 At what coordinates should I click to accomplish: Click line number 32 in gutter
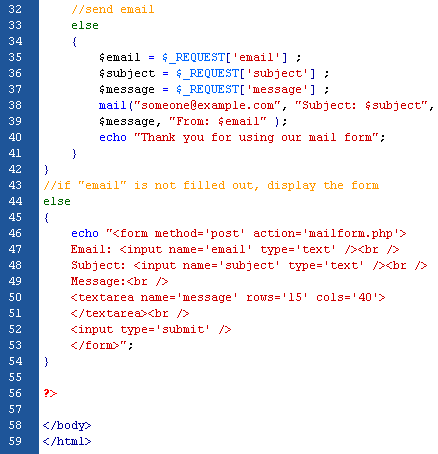tap(15, 9)
